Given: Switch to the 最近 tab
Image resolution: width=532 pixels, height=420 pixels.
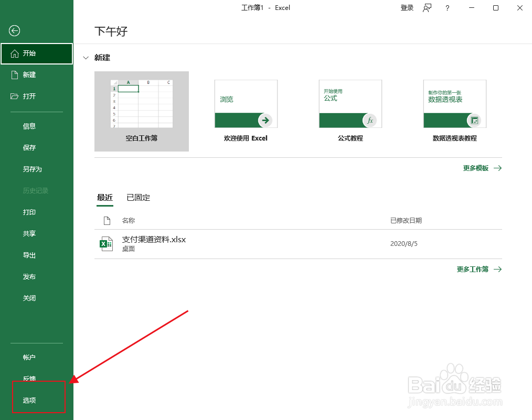Looking at the screenshot, I should click(x=105, y=198).
